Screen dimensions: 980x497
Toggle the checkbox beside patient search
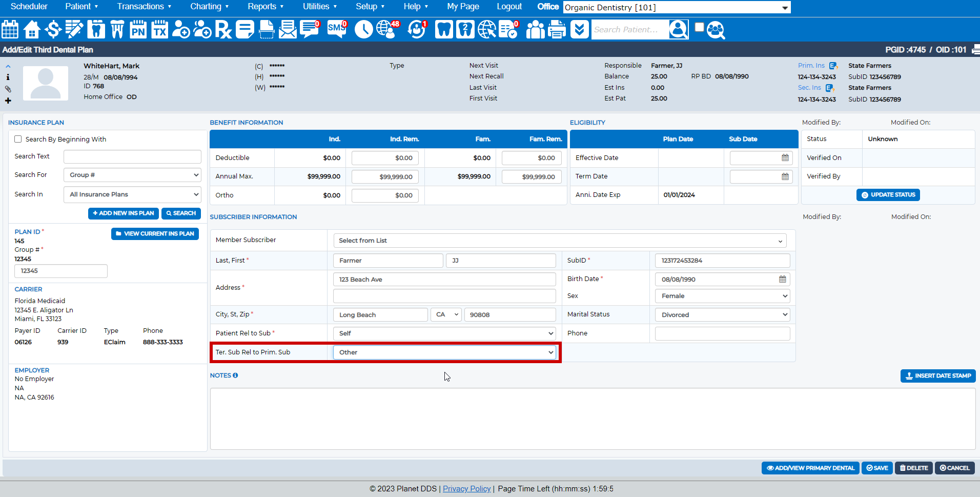tap(699, 27)
